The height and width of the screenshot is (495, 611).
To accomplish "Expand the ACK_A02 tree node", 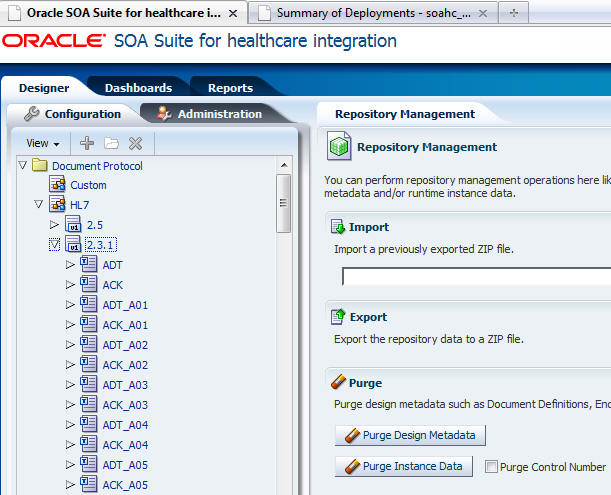I will point(70,364).
